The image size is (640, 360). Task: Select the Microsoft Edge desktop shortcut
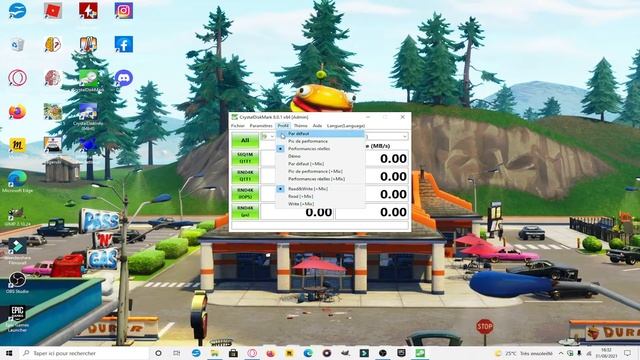point(17,181)
